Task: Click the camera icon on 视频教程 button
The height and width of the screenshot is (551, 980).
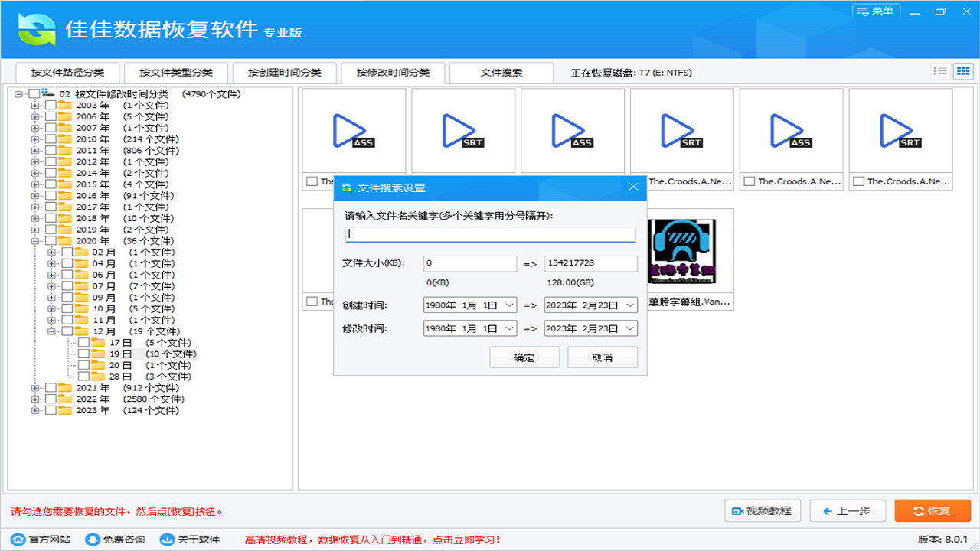Action: tap(737, 510)
